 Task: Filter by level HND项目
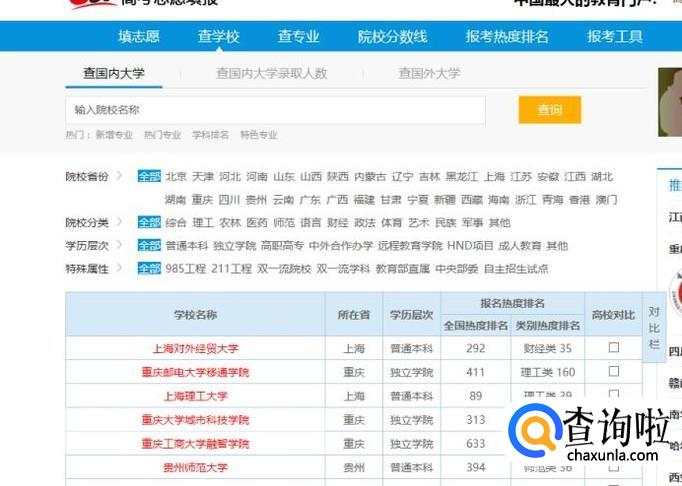click(470, 246)
